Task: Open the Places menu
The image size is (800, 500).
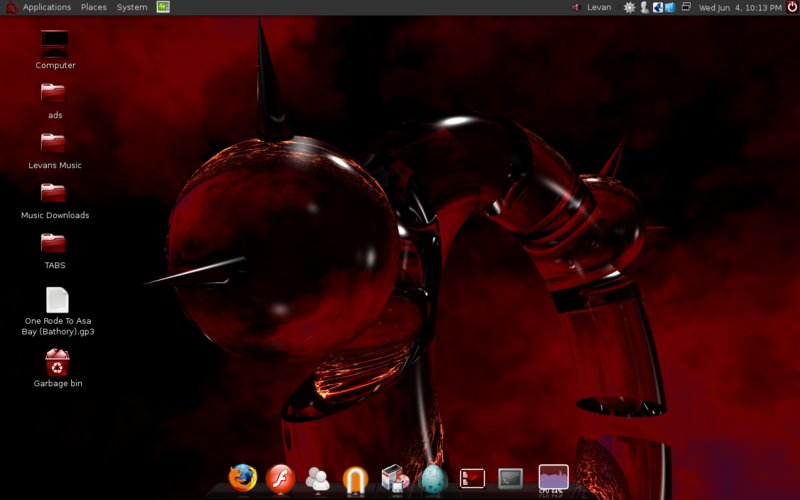Action: 94,7
